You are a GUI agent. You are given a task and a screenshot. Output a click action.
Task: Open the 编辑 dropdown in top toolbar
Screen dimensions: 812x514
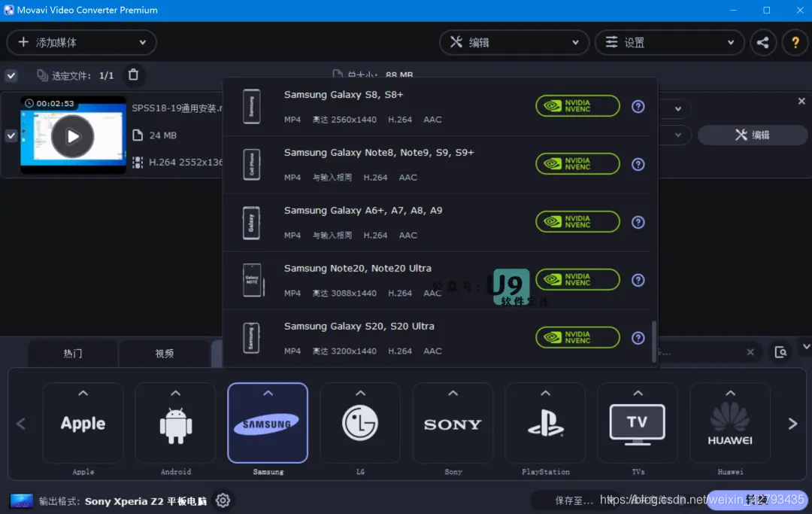pos(514,42)
